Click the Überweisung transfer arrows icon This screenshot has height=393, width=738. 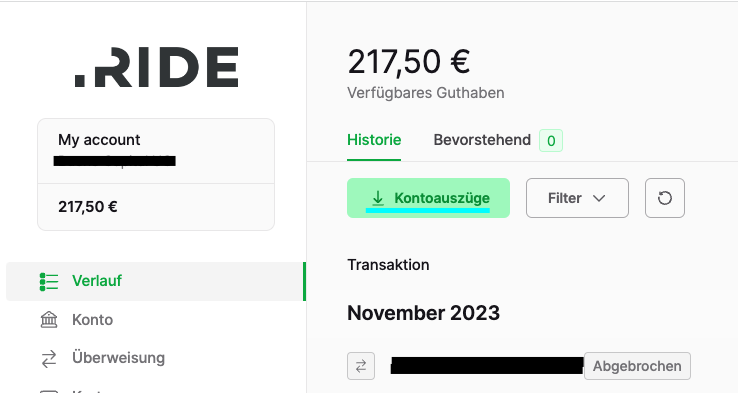click(49, 359)
